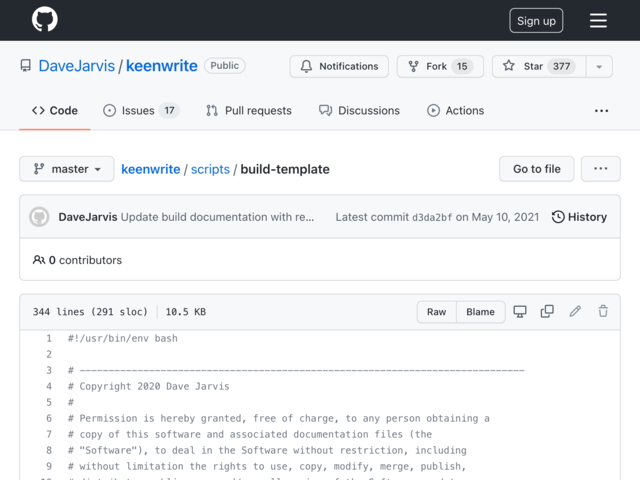Delete this file with trash icon
The height and width of the screenshot is (480, 640).
(603, 311)
